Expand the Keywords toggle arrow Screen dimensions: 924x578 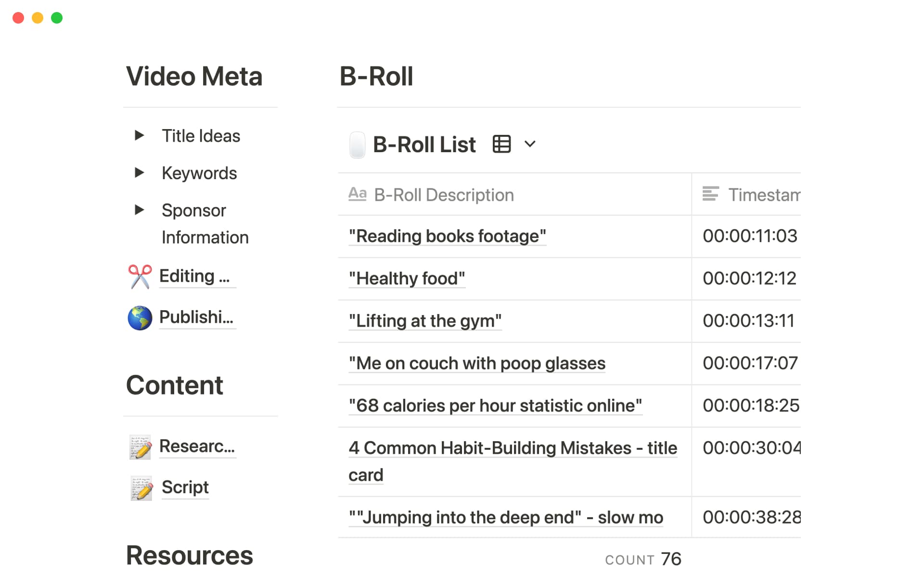[140, 172]
